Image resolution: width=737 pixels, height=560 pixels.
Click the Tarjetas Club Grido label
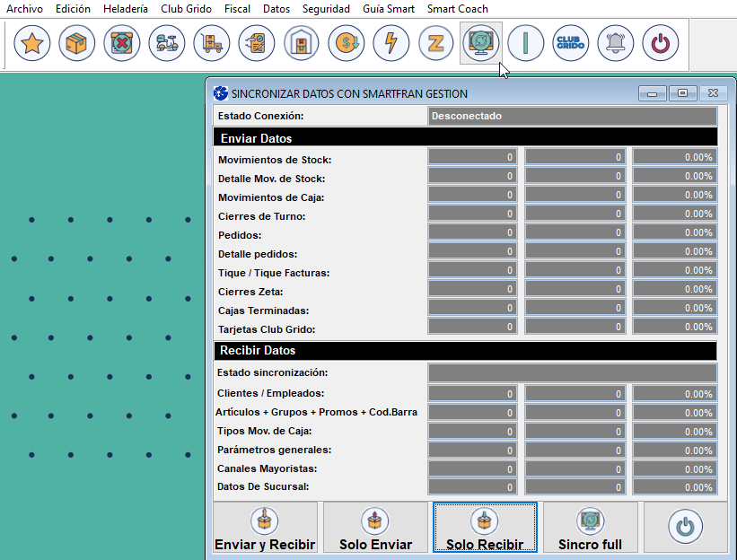(267, 329)
